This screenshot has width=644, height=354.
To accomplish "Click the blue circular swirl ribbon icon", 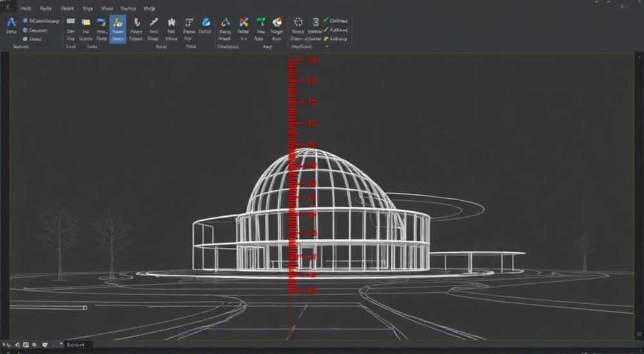I will click(206, 22).
